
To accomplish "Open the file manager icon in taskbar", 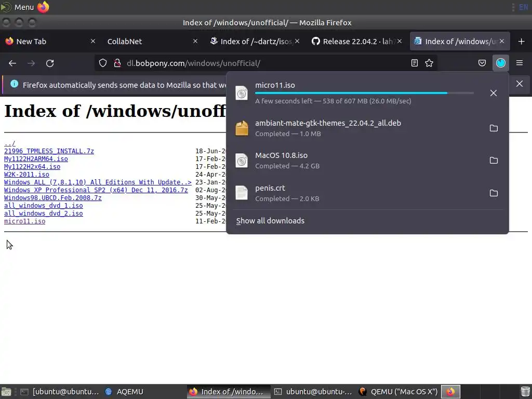I will [x=6, y=392].
